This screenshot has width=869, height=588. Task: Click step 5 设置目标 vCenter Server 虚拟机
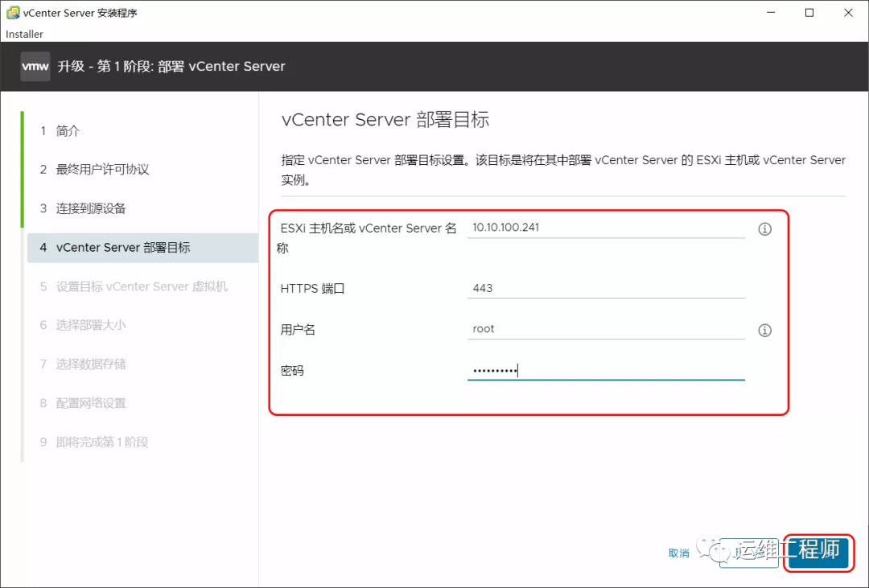click(x=142, y=286)
